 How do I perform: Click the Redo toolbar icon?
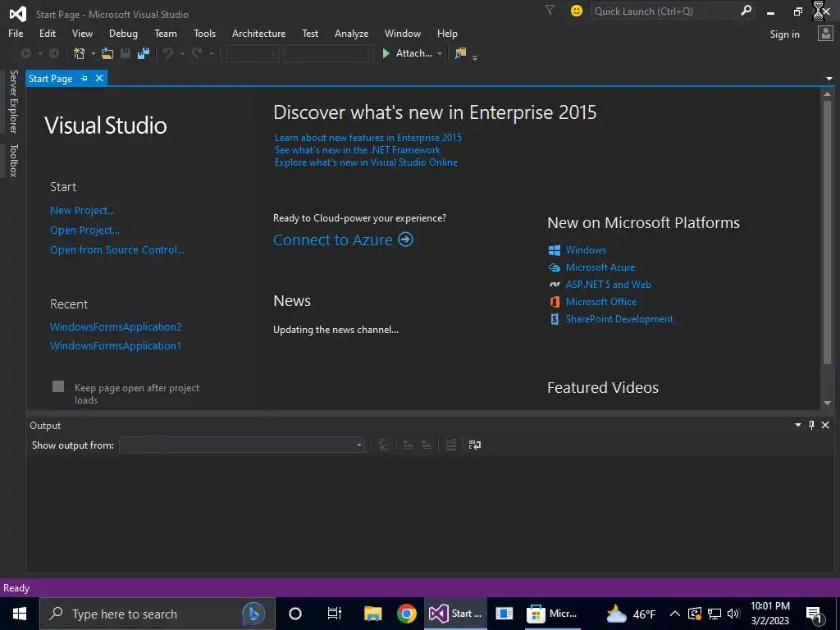pos(197,53)
